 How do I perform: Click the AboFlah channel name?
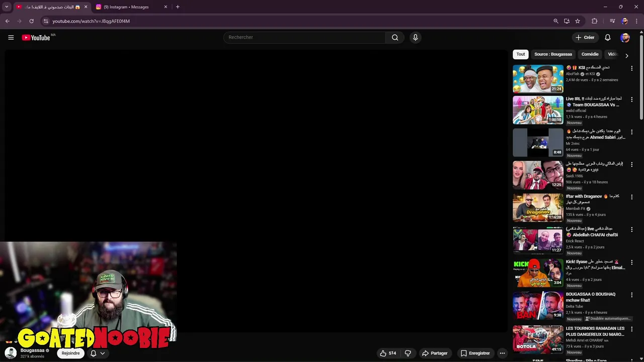tap(573, 74)
